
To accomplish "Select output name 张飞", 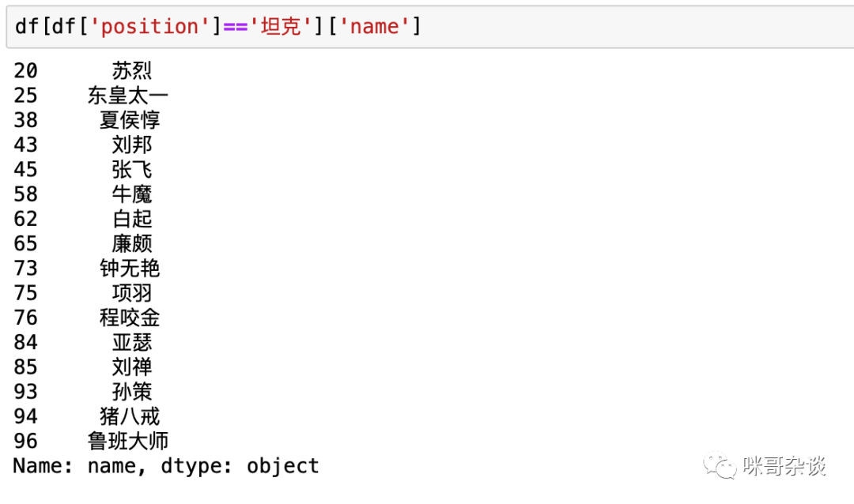I will coord(132,169).
